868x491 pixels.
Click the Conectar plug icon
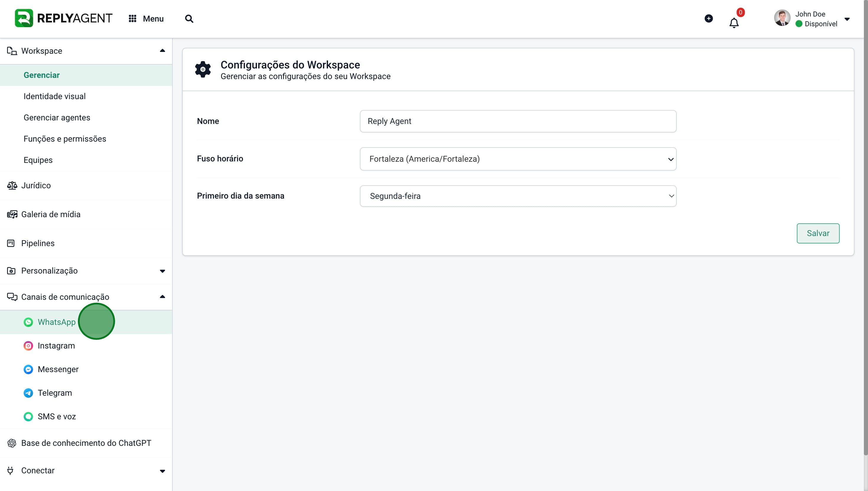click(x=10, y=470)
